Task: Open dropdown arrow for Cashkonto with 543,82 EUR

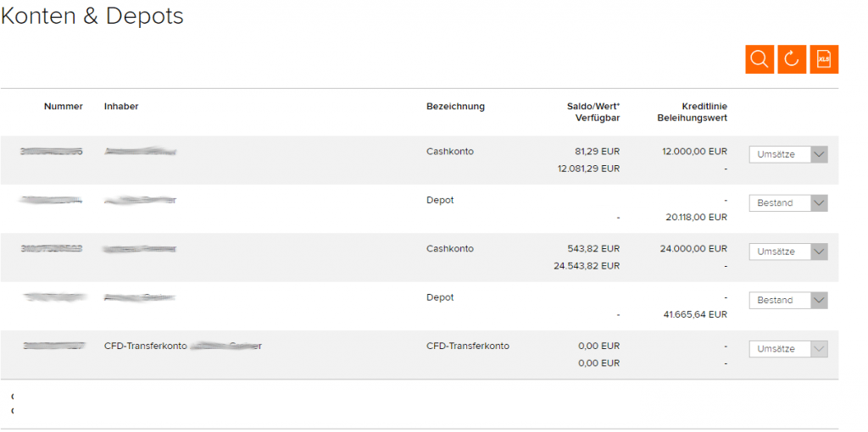Action: tap(820, 252)
